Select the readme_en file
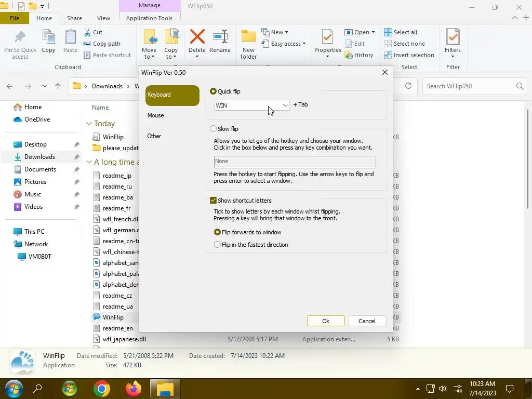532x399 pixels. (118, 328)
